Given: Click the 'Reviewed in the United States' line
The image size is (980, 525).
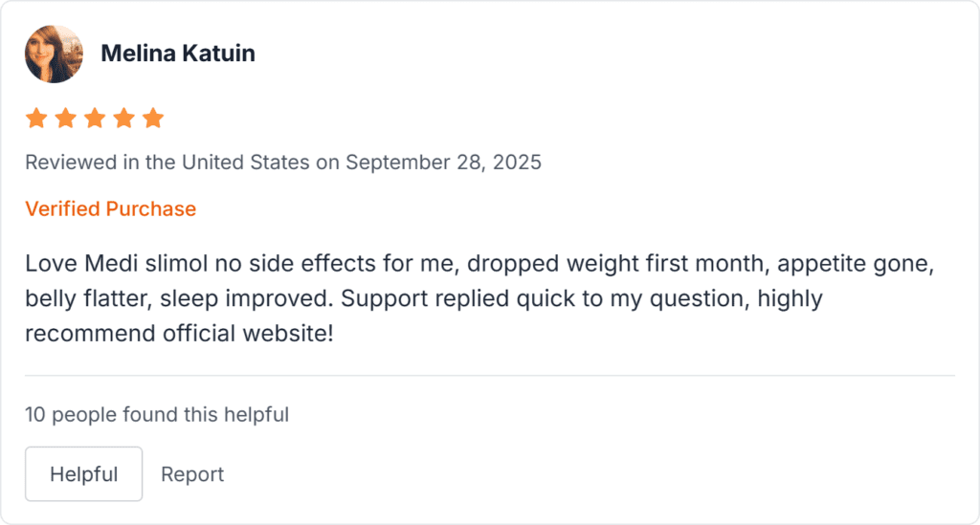Looking at the screenshot, I should [167, 162].
